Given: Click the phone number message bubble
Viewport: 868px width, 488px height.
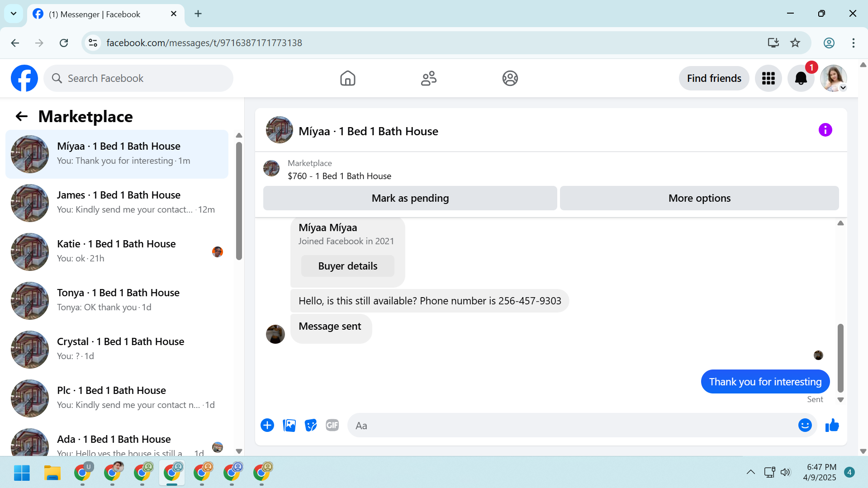Looking at the screenshot, I should [429, 301].
